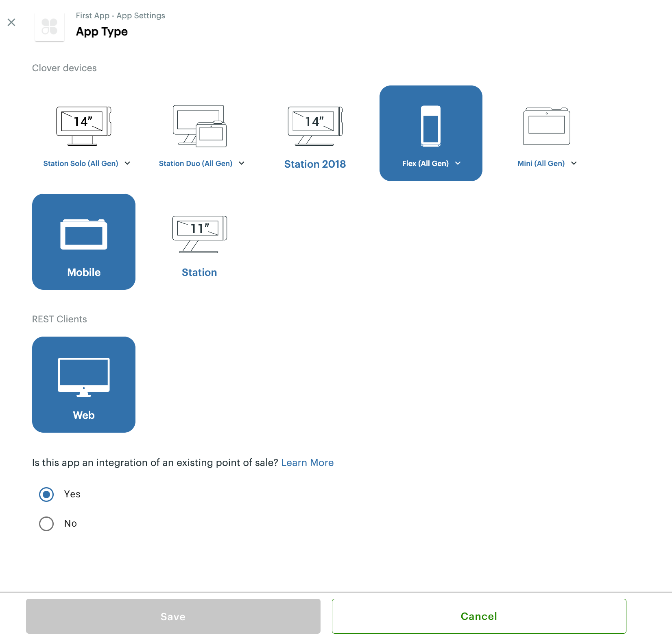Select the Mini device icon
Image resolution: width=672 pixels, height=639 pixels.
coord(547,126)
